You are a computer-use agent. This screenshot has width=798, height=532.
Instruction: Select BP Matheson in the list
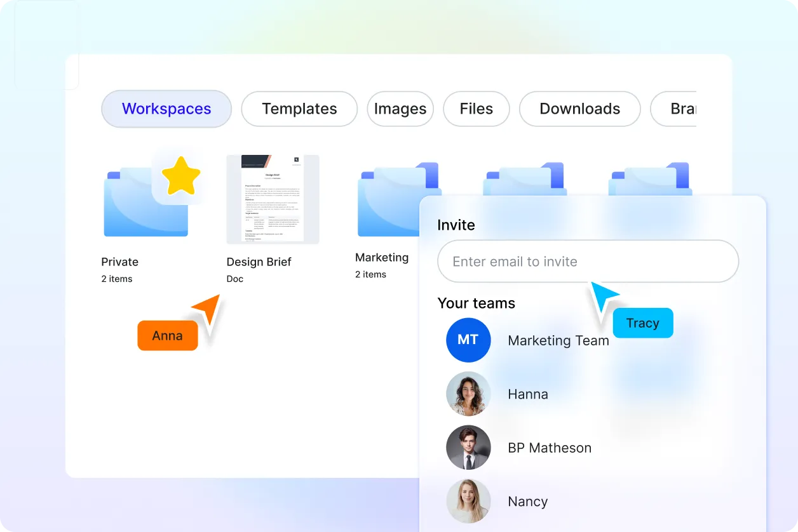[550, 448]
